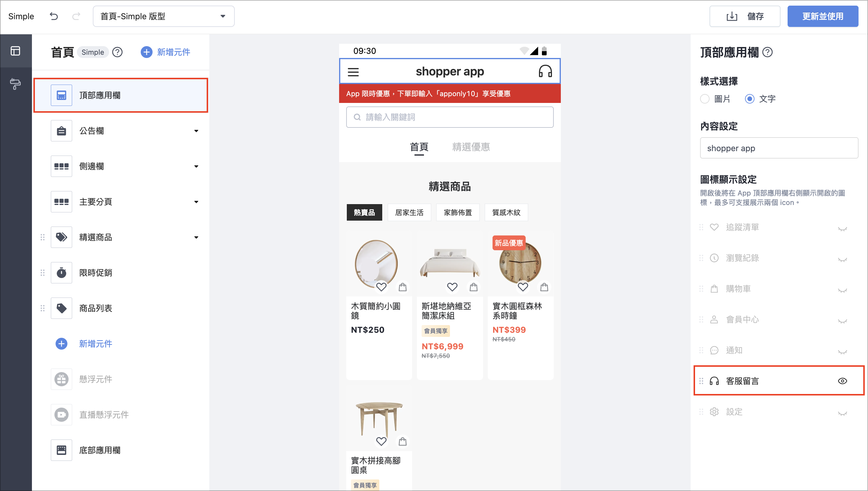Open the paint roller theme icon
The image size is (868, 491).
pyautogui.click(x=15, y=84)
